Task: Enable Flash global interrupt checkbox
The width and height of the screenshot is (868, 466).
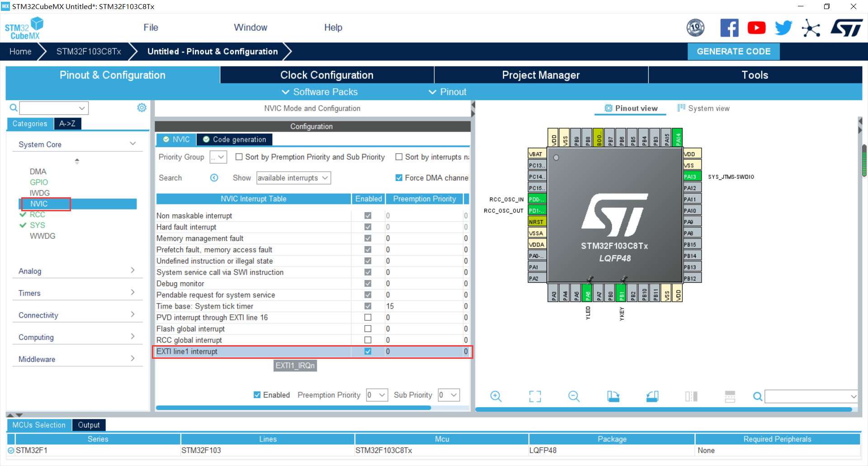Action: pyautogui.click(x=368, y=329)
